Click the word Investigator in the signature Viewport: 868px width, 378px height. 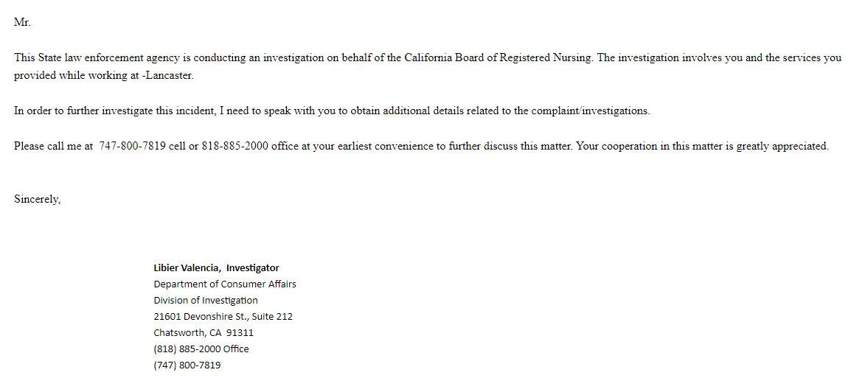point(253,268)
